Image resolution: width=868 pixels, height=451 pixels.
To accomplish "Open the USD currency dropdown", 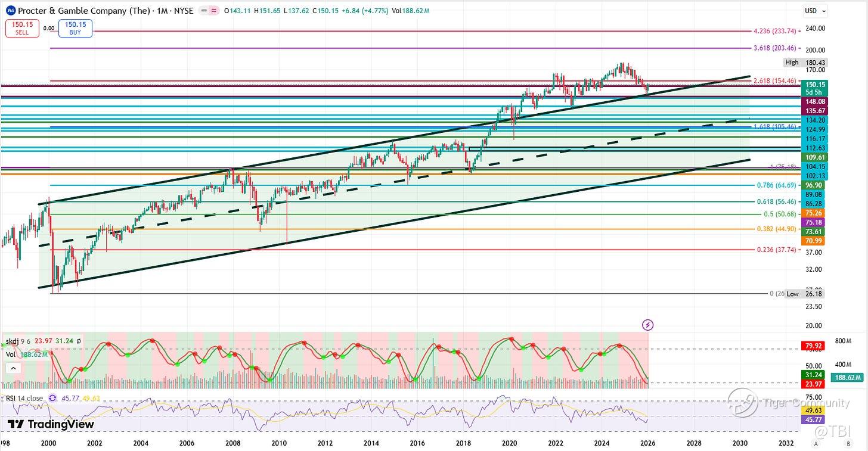I will [x=816, y=11].
